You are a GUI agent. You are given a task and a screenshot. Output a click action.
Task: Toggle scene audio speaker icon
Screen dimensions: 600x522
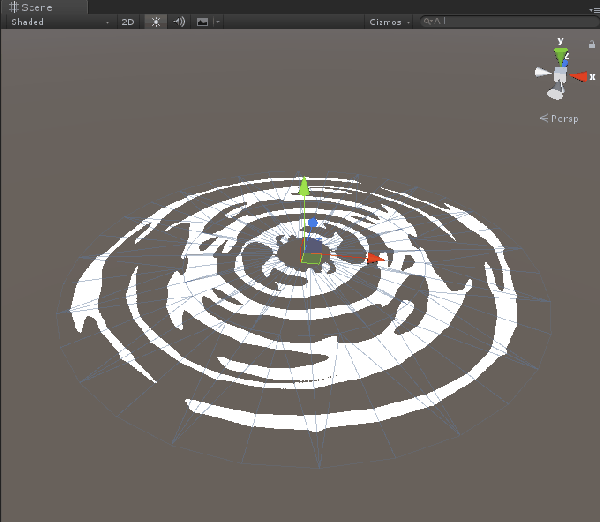(179, 21)
